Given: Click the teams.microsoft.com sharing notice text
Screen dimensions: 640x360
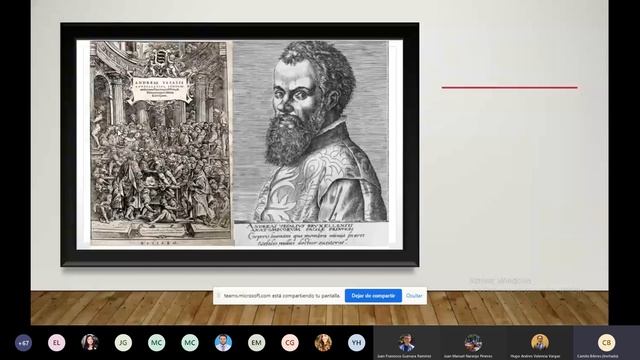Looking at the screenshot, I should pyautogui.click(x=282, y=296).
